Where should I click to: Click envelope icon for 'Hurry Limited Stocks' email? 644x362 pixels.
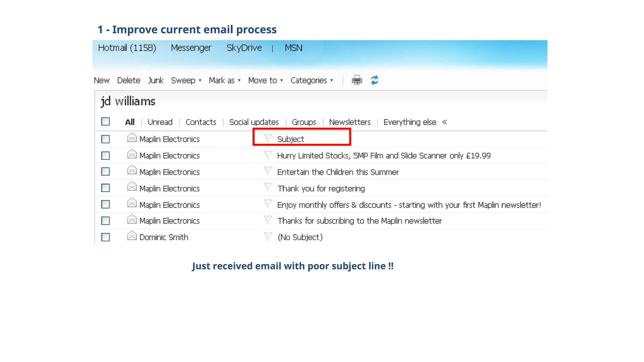coord(132,154)
